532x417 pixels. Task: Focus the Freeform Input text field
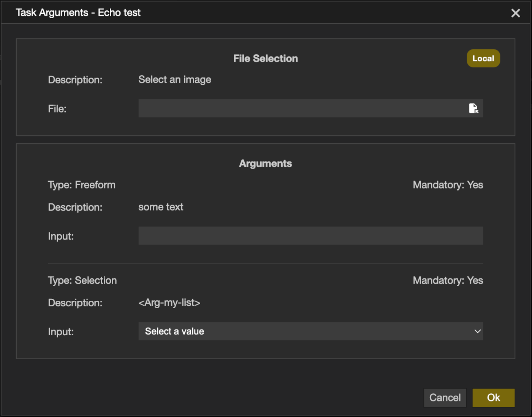[311, 236]
